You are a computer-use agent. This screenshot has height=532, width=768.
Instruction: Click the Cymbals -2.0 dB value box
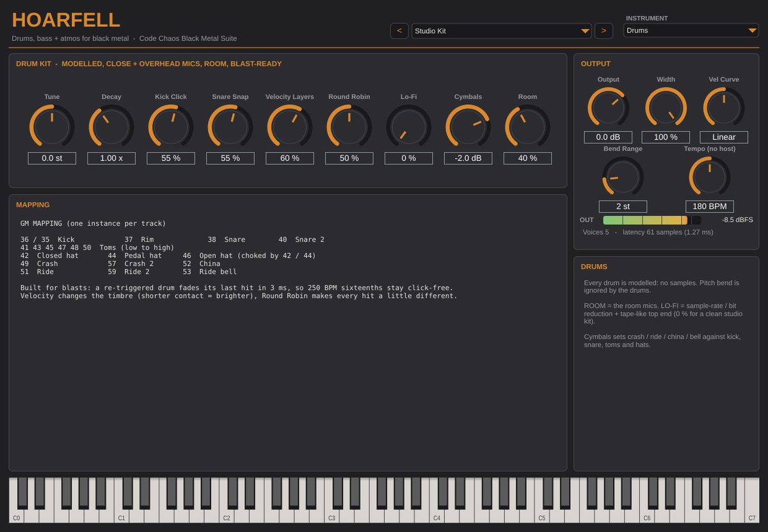click(468, 158)
